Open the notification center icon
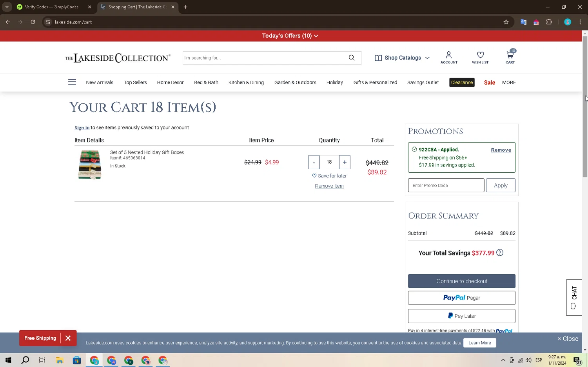This screenshot has height=367, width=588. click(x=577, y=360)
